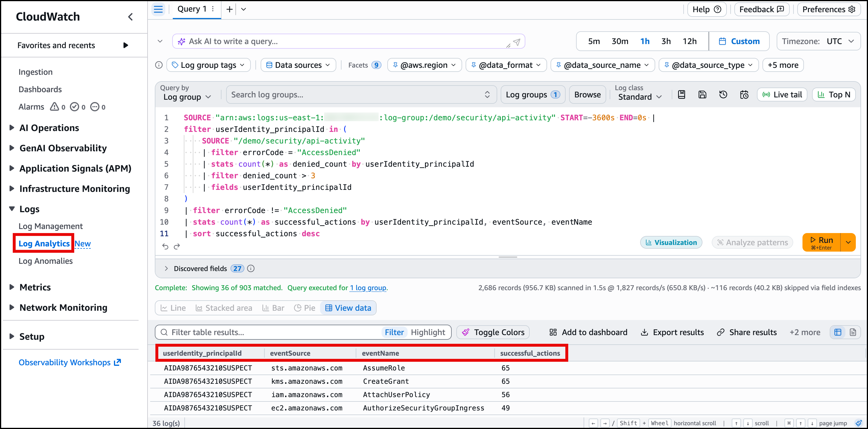
Task: Expand Discovered fields section
Action: pos(166,269)
